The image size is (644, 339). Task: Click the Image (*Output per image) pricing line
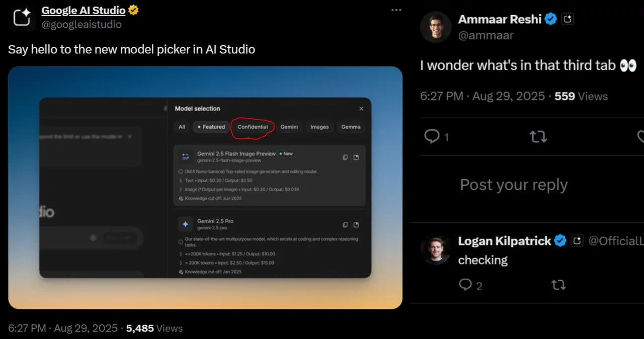coord(239,190)
